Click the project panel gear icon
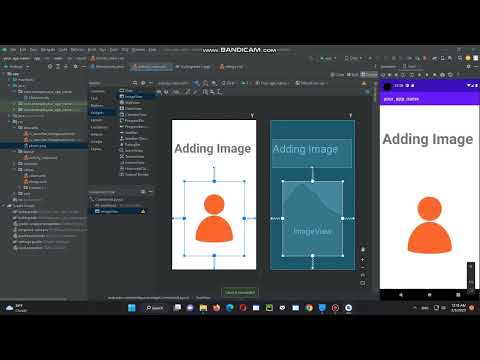The image size is (480, 360). click(x=76, y=67)
